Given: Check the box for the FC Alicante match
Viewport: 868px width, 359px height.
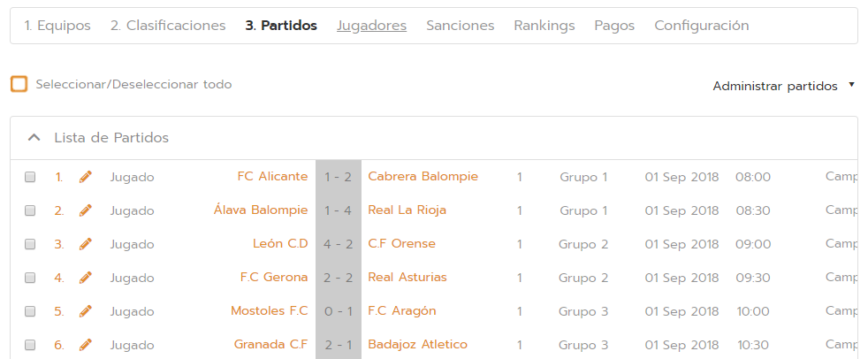Looking at the screenshot, I should [30, 177].
